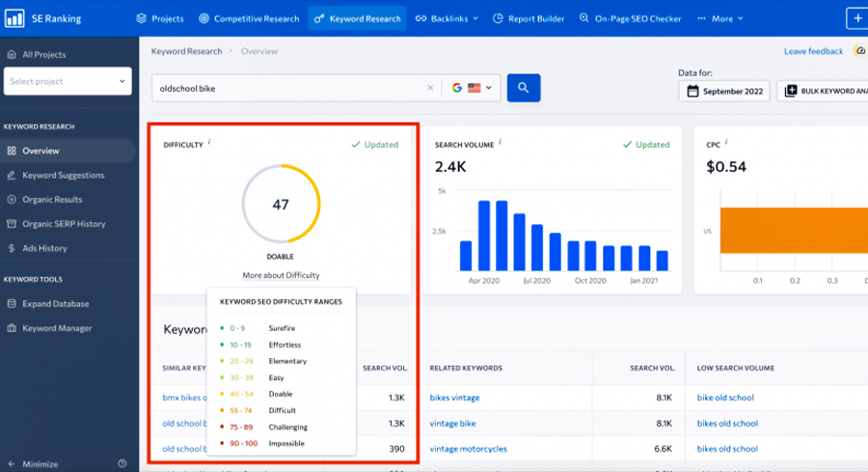Click the CPC info icon

click(x=727, y=143)
